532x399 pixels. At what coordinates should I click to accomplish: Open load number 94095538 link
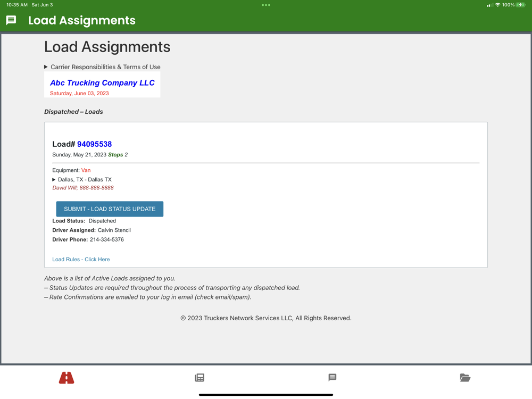click(94, 144)
